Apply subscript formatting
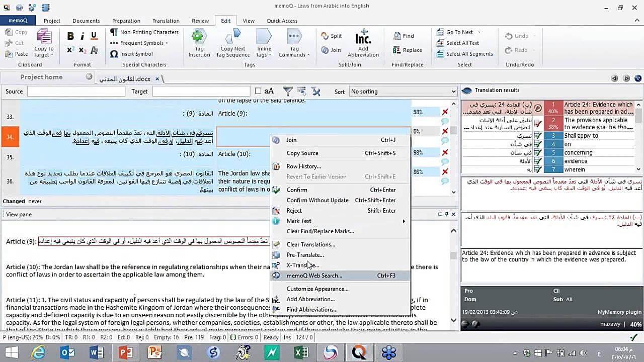644x362 pixels. 83,50
